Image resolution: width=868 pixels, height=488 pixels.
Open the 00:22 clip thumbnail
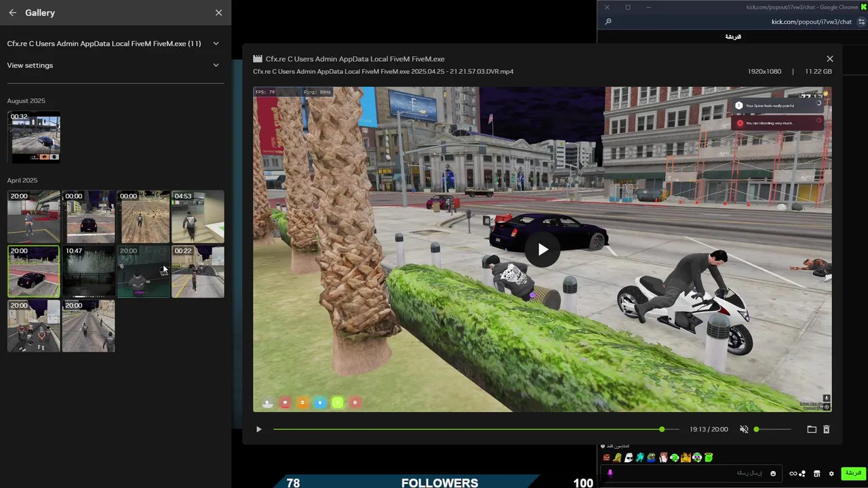tap(197, 272)
